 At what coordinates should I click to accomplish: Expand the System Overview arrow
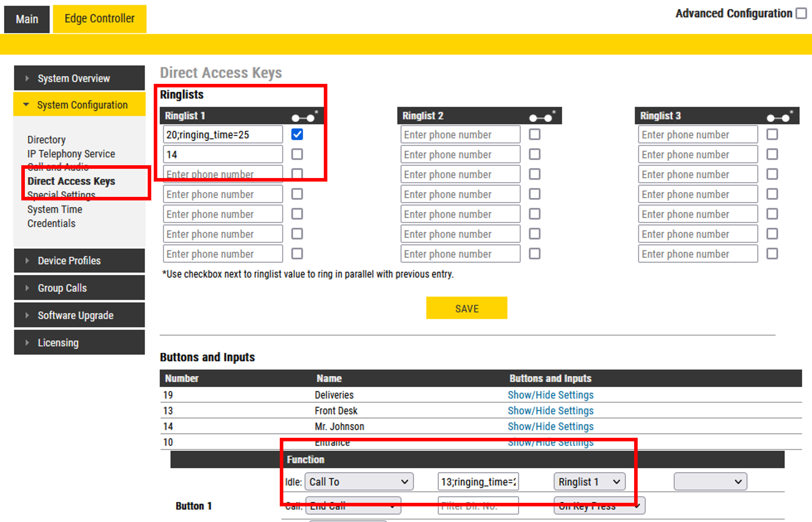27,78
